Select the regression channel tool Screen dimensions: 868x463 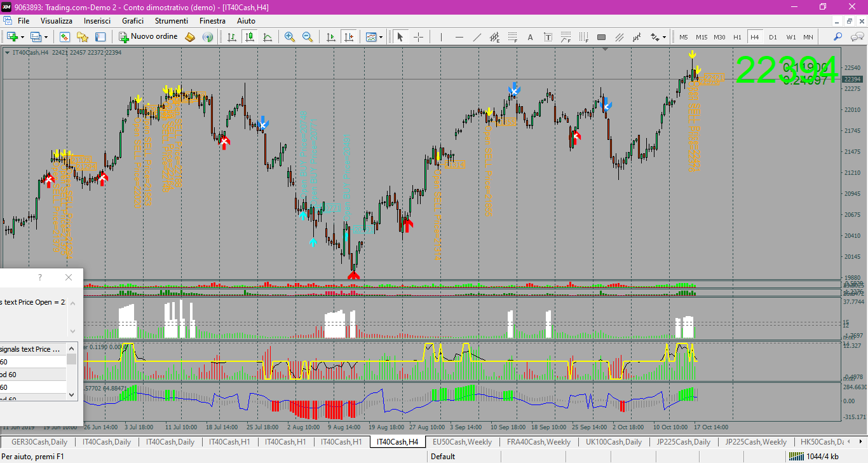(637, 37)
